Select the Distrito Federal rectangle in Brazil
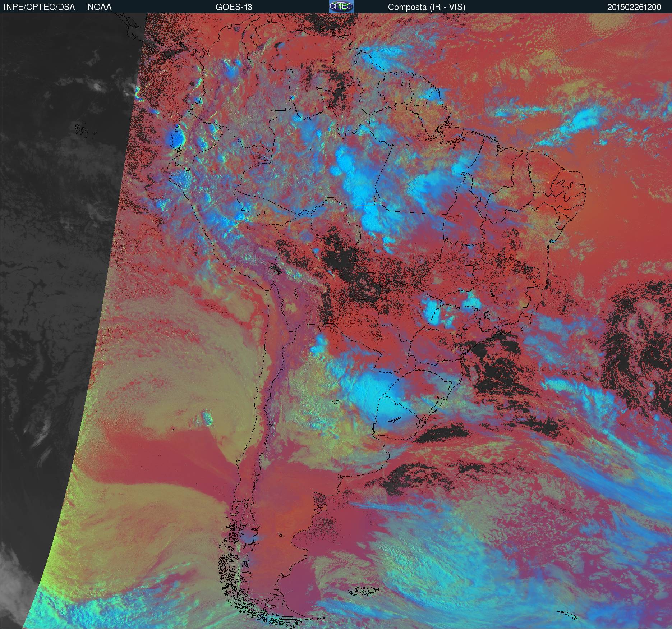Image resolution: width=672 pixels, height=629 pixels. (469, 267)
